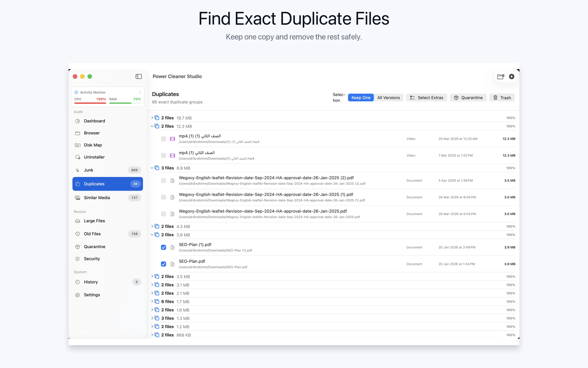Click the add folder icon

[x=501, y=76]
